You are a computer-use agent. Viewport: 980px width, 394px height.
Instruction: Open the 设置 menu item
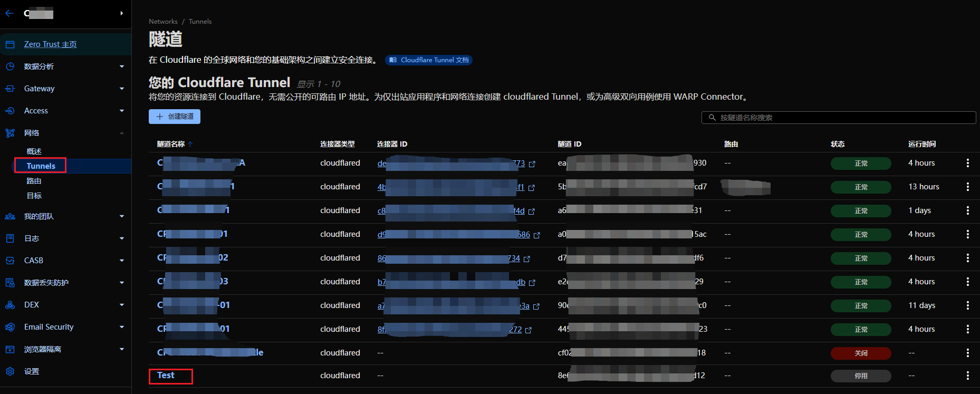pos(32,371)
